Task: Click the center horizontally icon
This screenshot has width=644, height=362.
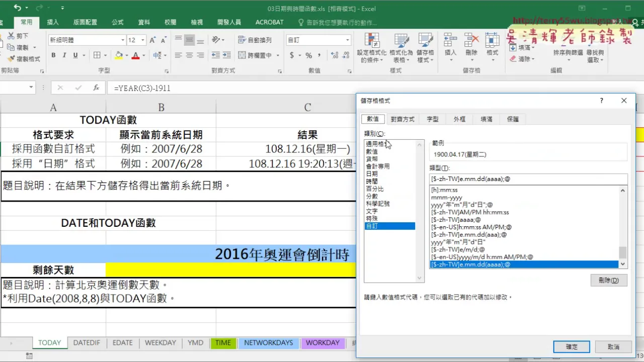Action: (x=190, y=55)
